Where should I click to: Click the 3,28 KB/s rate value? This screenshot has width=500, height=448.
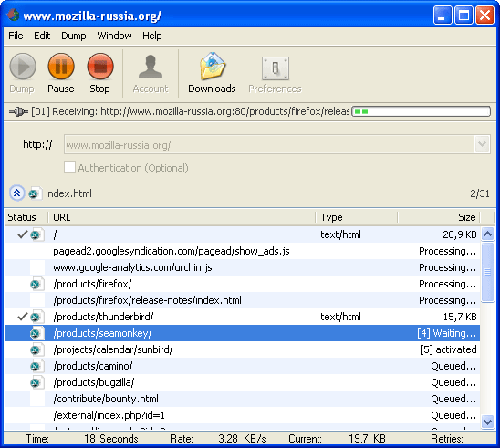(x=242, y=439)
